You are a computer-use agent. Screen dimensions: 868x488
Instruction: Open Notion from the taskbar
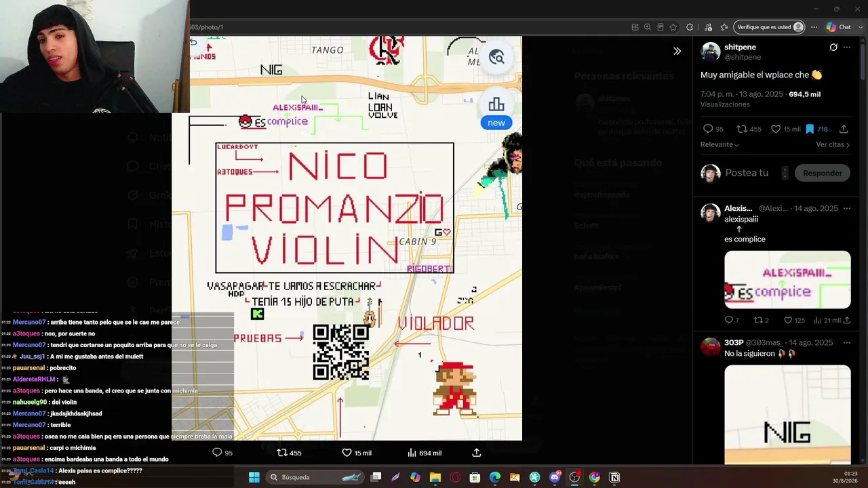[x=614, y=477]
